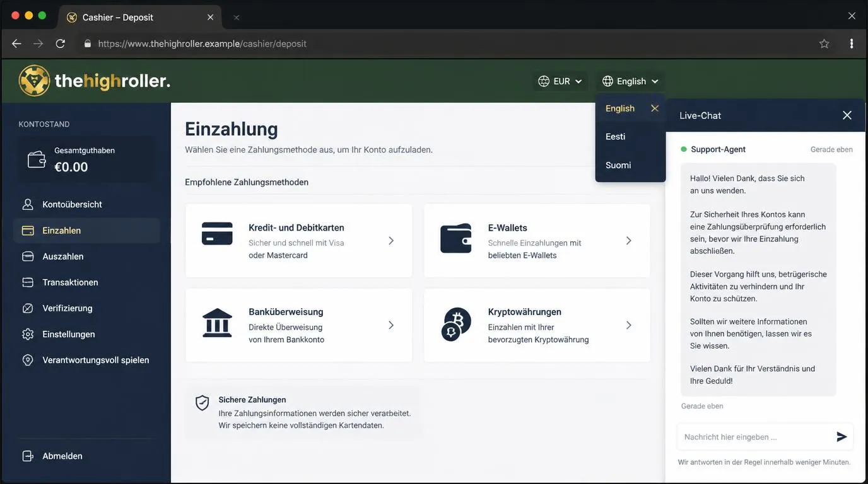Expand Kryptowährungen with its chevron arrow
Image resolution: width=868 pixels, height=484 pixels.
tap(628, 325)
